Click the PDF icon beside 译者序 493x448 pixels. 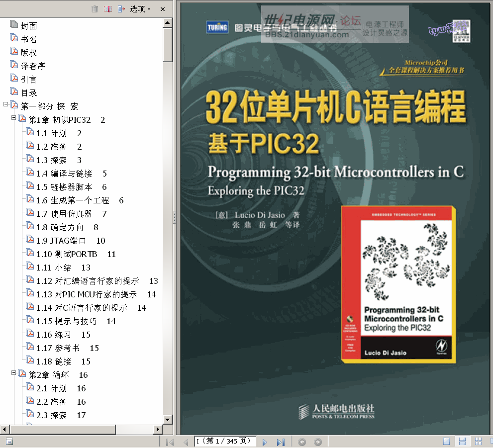[x=14, y=65]
